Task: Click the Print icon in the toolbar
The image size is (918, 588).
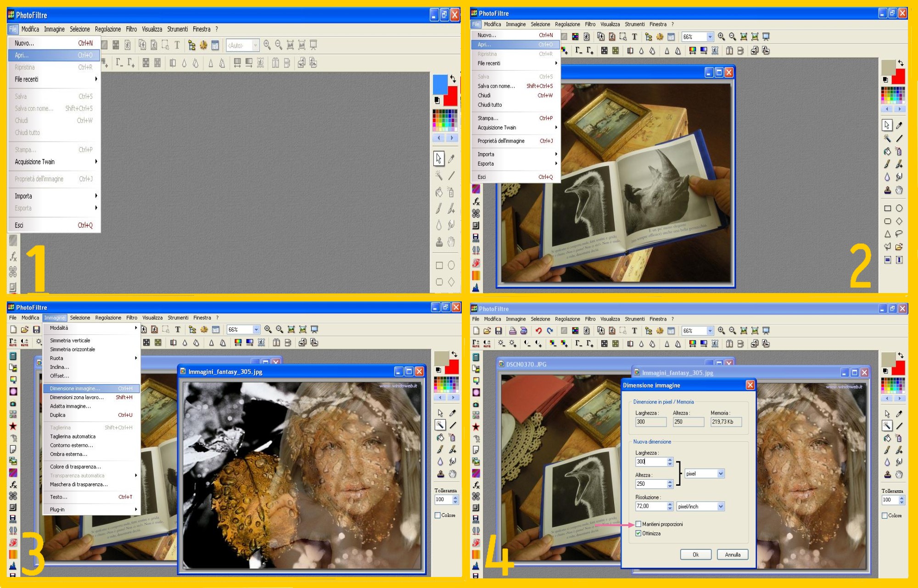Action: tap(513, 331)
